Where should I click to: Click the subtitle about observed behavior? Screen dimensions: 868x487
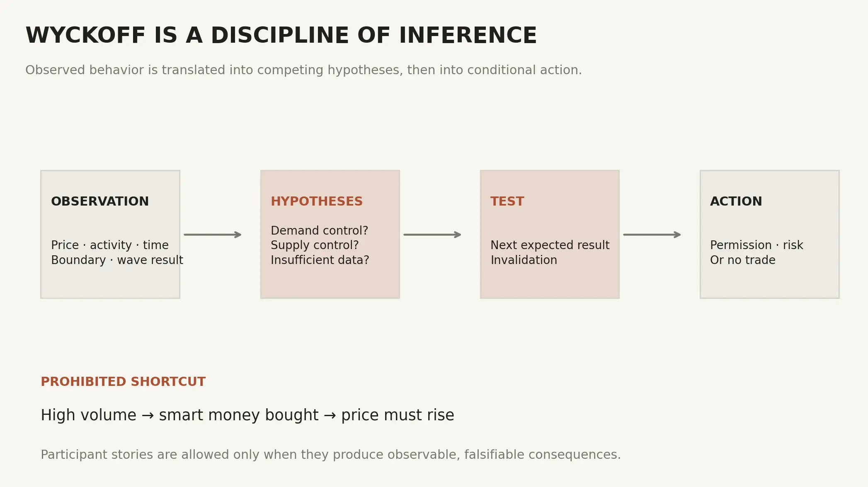(304, 70)
